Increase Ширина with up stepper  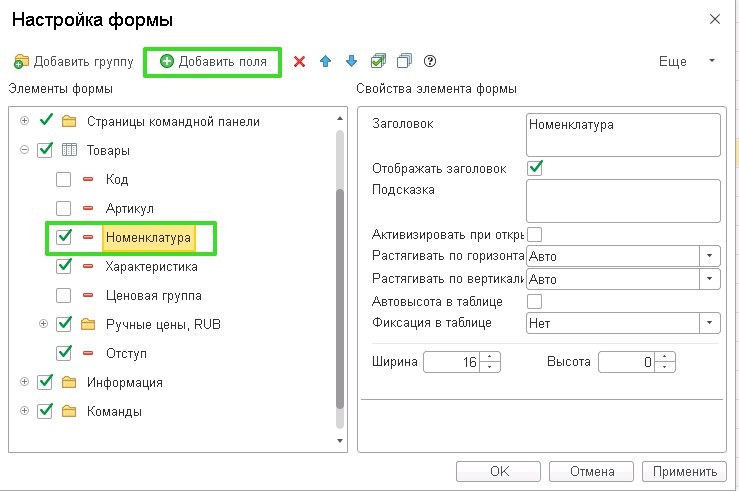point(490,357)
